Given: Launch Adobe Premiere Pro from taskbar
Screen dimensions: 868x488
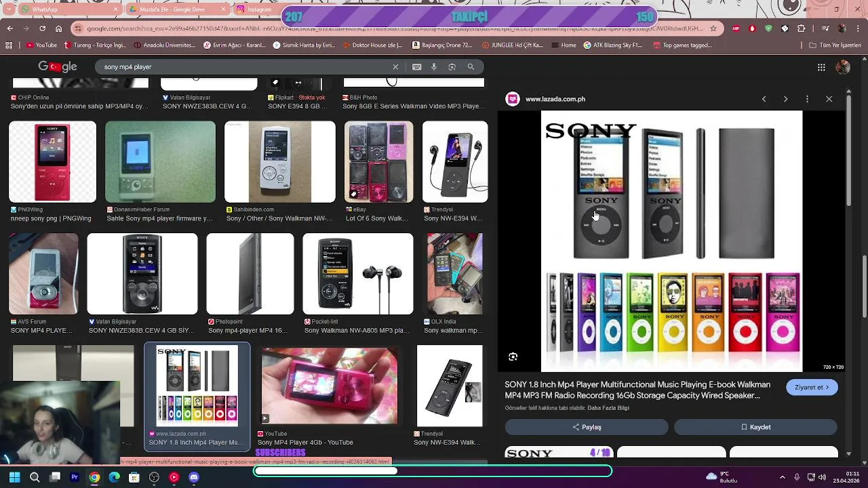Looking at the screenshot, I should click(x=75, y=477).
